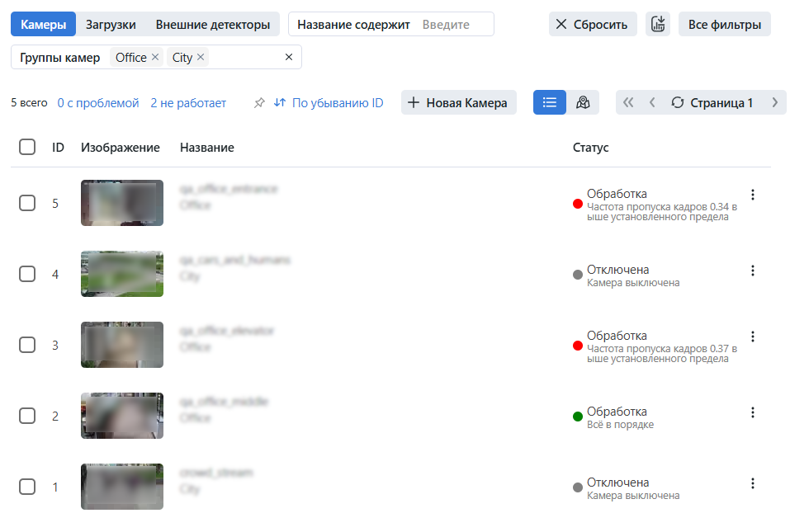790x532 pixels.
Task: Go to the next page
Action: pyautogui.click(x=774, y=102)
